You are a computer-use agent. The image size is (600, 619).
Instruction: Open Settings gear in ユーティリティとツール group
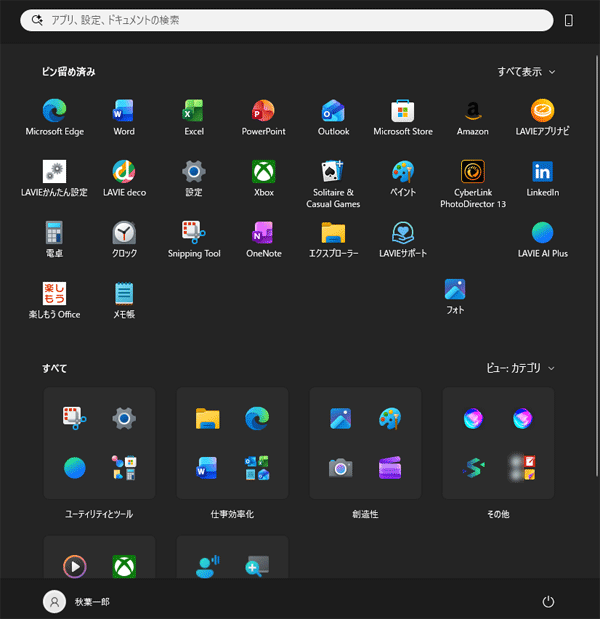point(124,418)
